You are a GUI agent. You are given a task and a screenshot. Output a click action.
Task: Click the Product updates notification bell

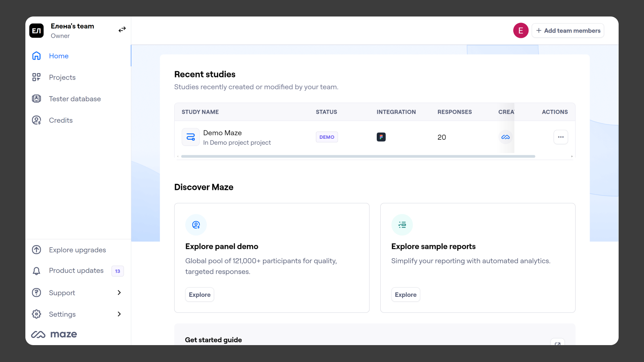pyautogui.click(x=36, y=271)
